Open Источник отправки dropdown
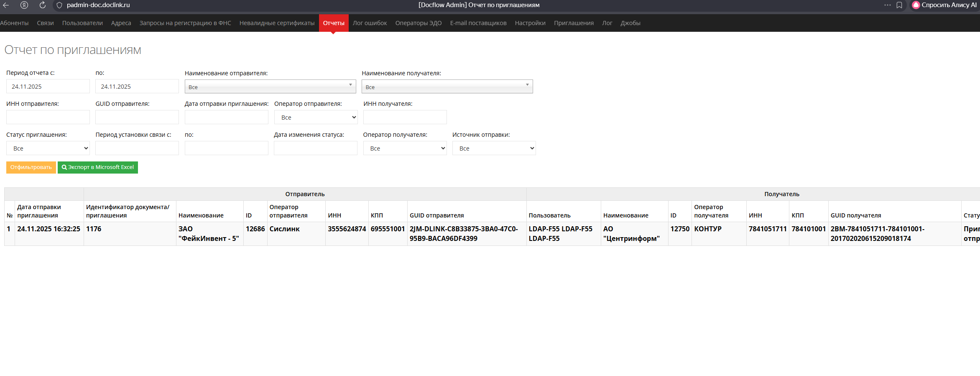This screenshot has width=980, height=376. click(x=494, y=148)
